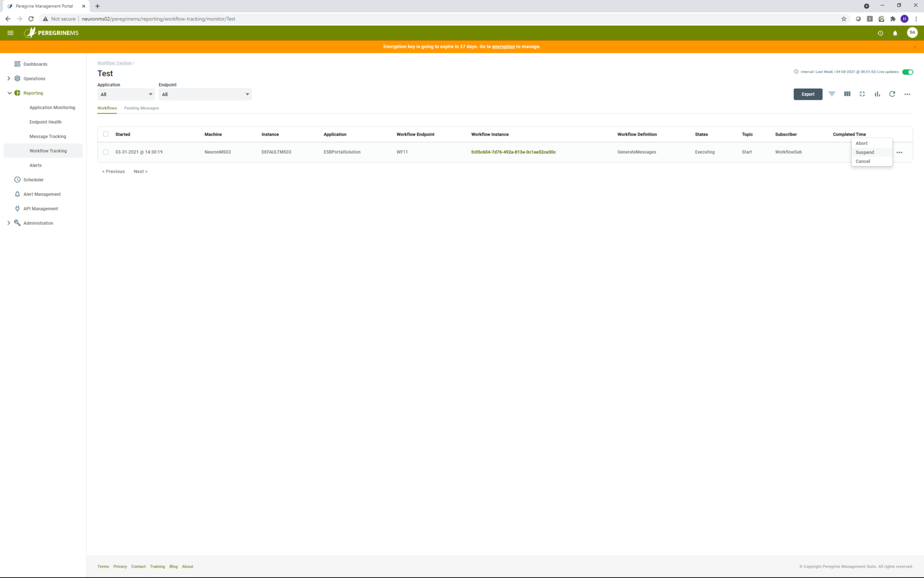Click the Export button
Viewport: 924px width, 578px height.
point(808,94)
